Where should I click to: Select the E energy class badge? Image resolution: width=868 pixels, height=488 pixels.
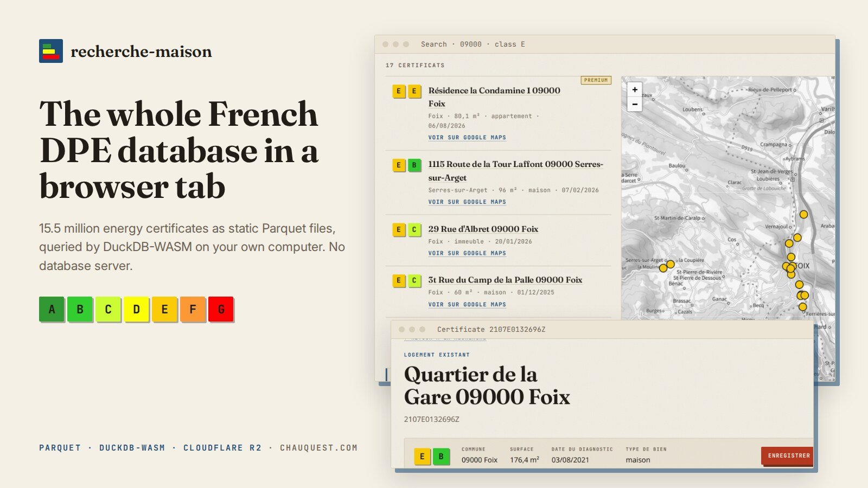tap(164, 309)
